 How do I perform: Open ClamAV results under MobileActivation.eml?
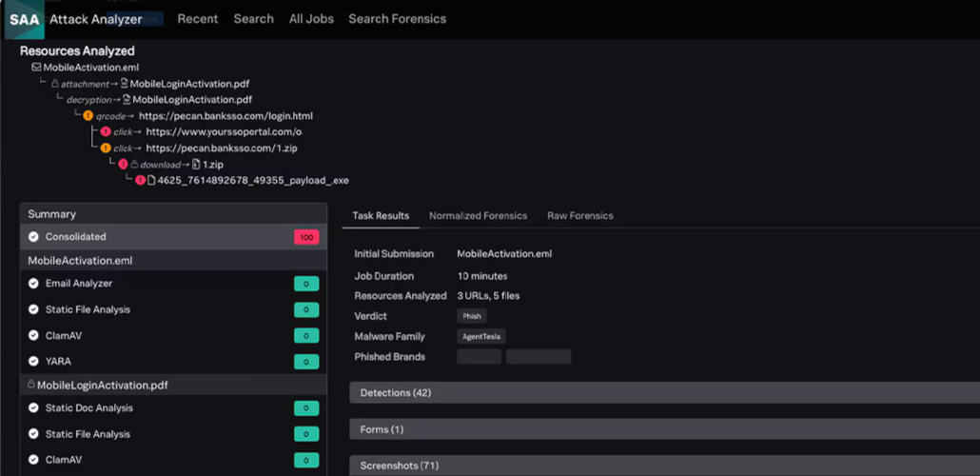[173, 336]
